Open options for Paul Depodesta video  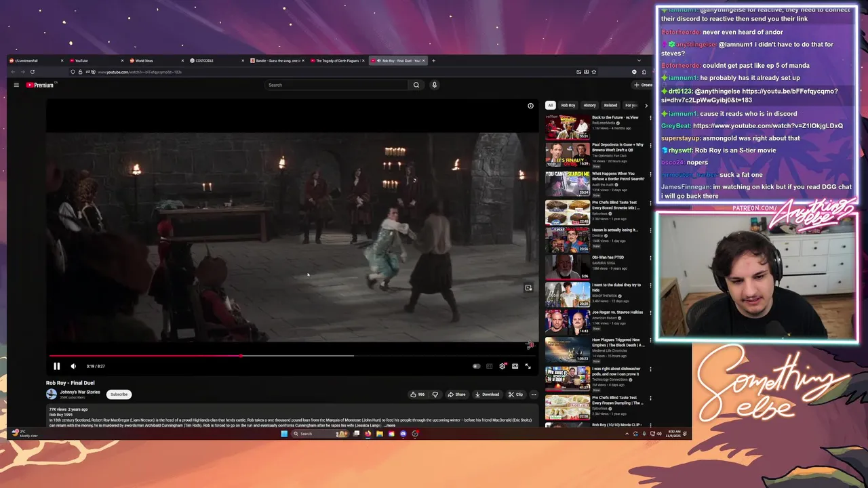650,146
